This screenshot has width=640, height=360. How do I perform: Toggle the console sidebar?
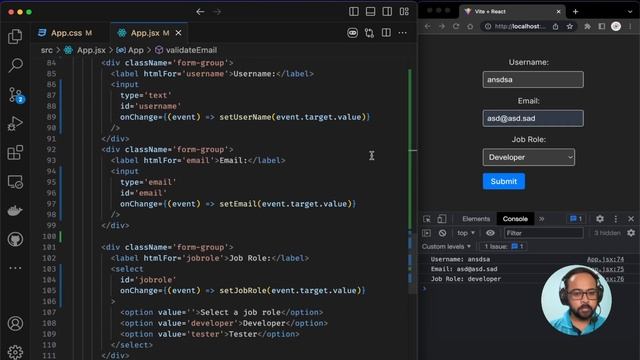click(x=427, y=233)
